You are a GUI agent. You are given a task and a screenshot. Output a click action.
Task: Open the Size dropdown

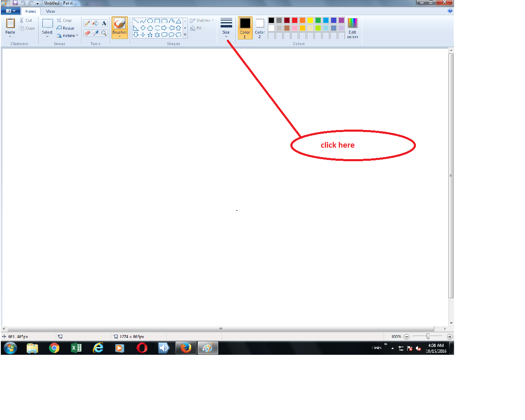(226, 27)
